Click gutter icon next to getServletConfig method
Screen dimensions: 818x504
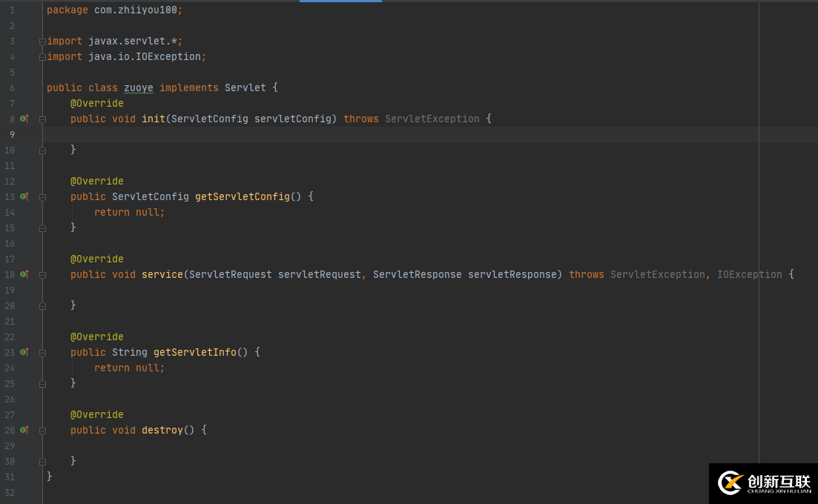[x=24, y=196]
